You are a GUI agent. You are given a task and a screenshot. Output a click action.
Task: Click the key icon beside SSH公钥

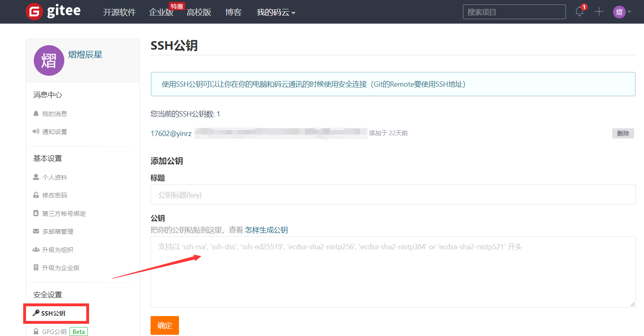[36, 313]
